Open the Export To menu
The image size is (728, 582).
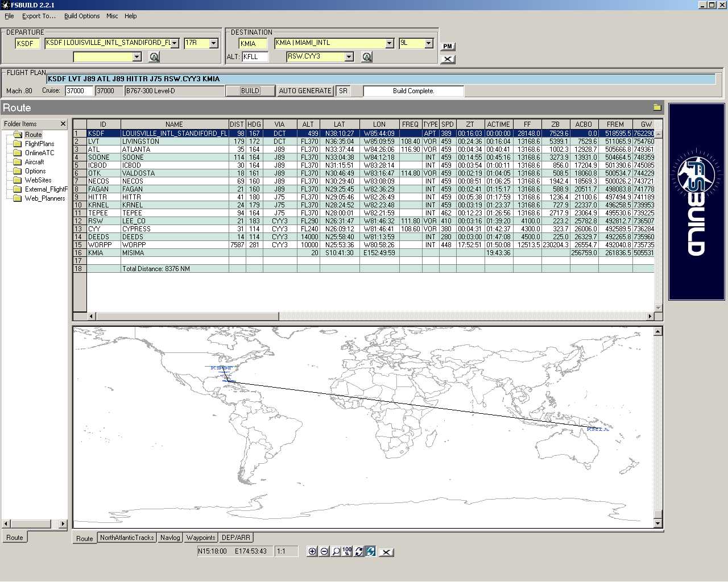[x=39, y=16]
